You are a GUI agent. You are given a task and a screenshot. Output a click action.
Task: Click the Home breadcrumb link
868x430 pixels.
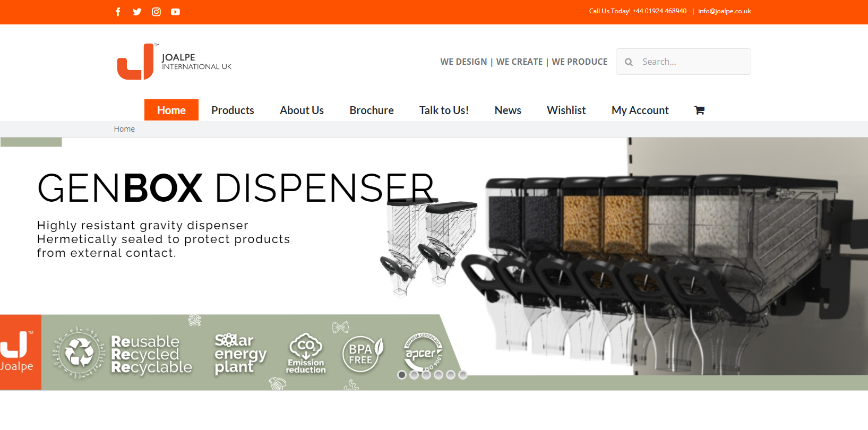[x=124, y=129]
